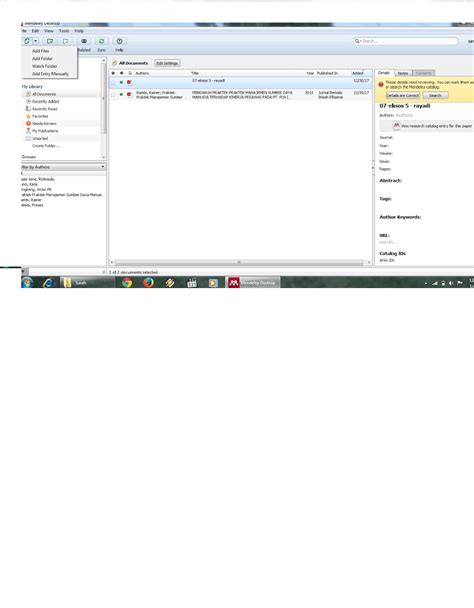Select the PENGARUH PRAKTEK-PRAKTEK MANAJEMEN title row
Image resolution: width=474 pixels, height=608 pixels.
click(242, 95)
